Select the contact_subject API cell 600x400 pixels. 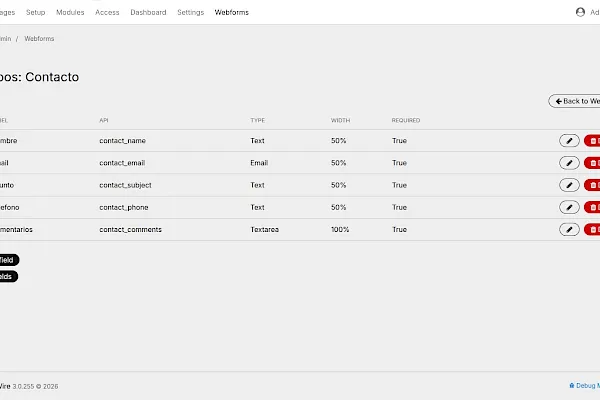click(125, 185)
